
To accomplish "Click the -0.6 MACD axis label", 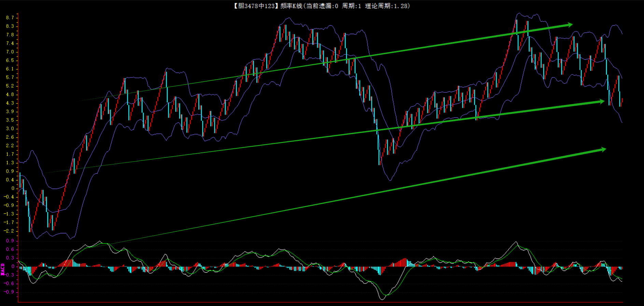I will coord(9,283).
